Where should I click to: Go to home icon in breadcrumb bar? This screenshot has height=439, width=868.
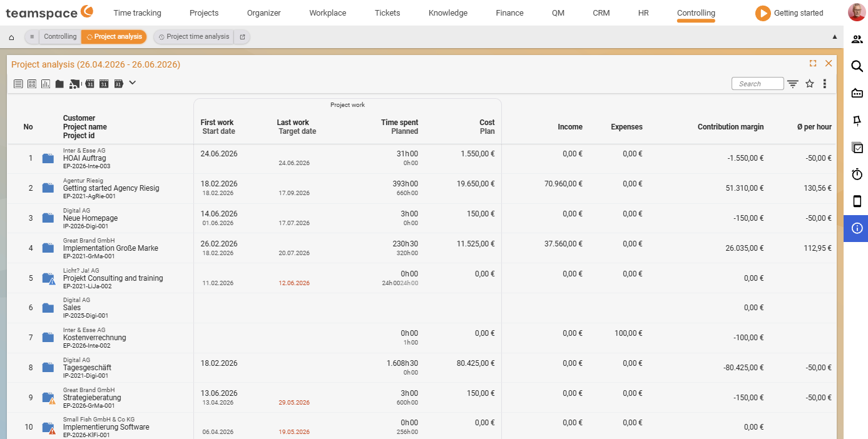click(x=11, y=37)
